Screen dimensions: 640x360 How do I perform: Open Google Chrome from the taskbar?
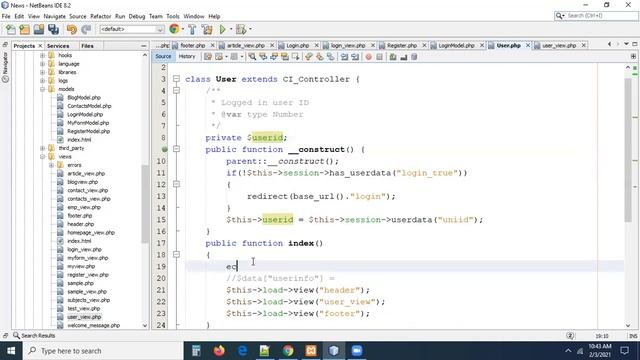click(288, 351)
